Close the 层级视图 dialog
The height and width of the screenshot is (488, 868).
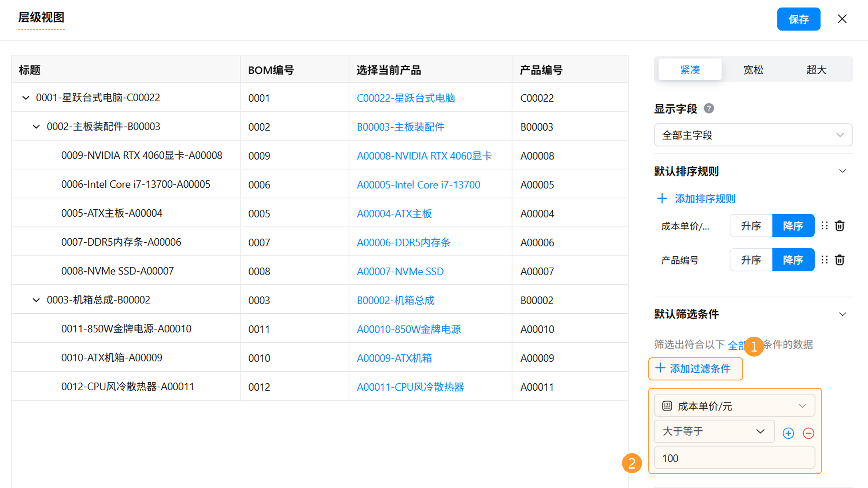pos(842,19)
